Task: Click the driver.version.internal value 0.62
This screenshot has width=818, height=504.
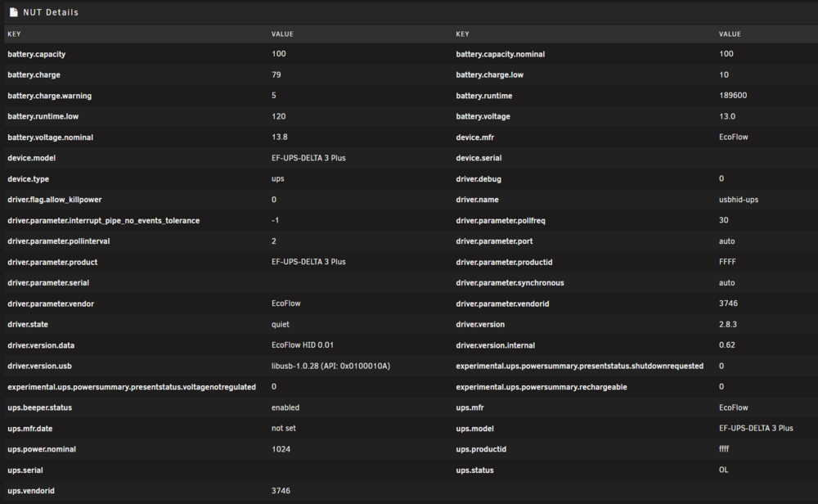Action: (x=727, y=345)
